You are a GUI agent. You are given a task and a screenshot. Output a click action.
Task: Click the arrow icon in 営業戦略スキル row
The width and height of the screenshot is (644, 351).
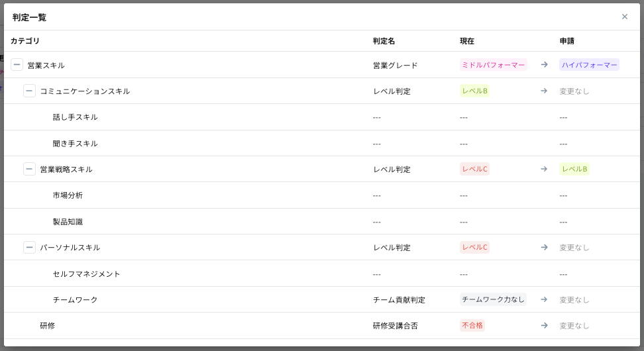tap(544, 169)
